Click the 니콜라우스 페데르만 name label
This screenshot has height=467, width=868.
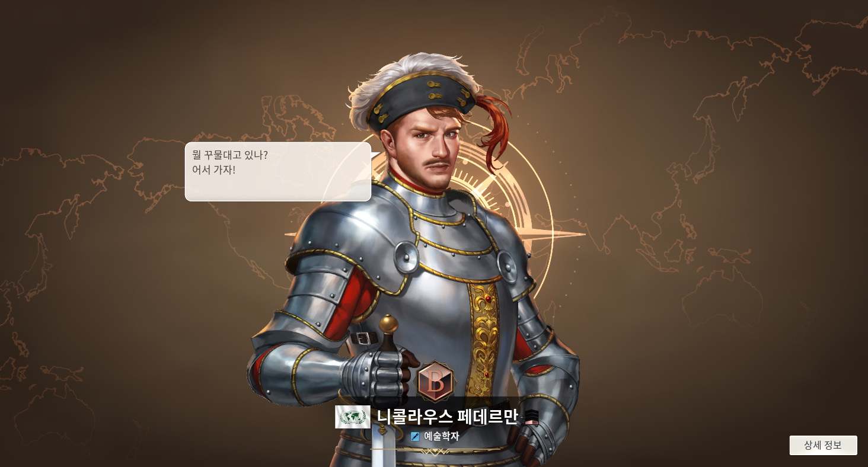pos(447,417)
